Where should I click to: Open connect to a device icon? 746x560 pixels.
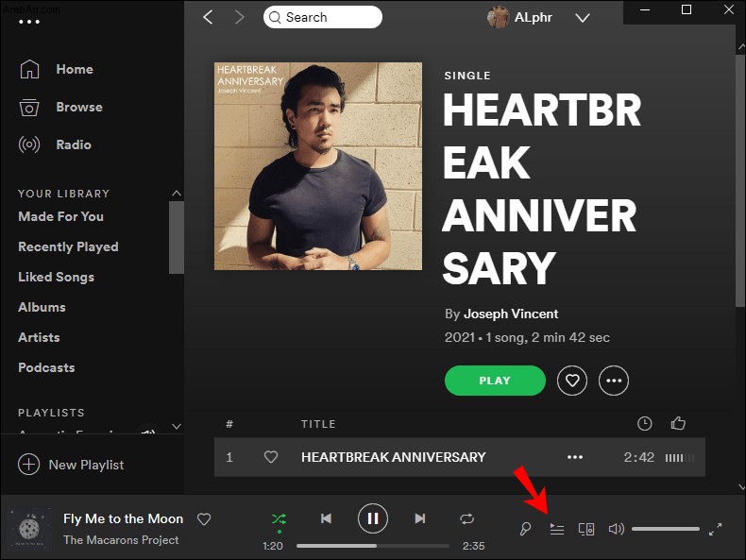[586, 529]
